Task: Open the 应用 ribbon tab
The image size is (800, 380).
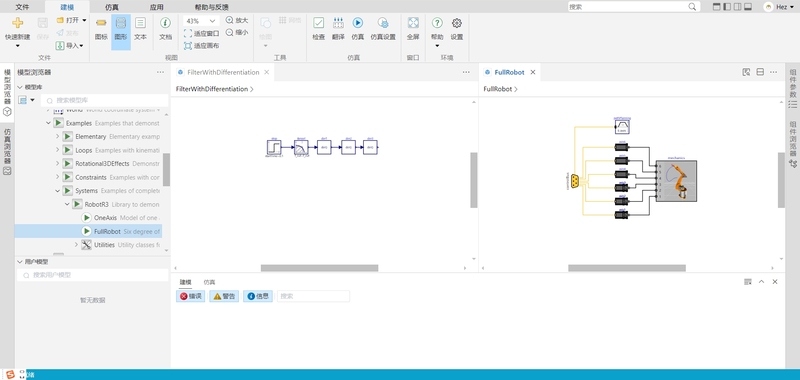Action: point(157,7)
